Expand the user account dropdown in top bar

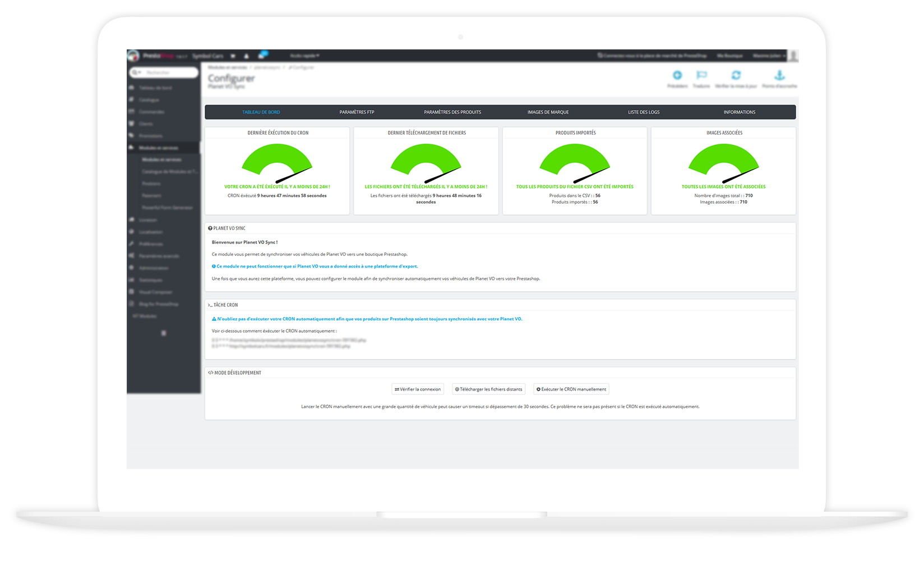click(x=769, y=56)
